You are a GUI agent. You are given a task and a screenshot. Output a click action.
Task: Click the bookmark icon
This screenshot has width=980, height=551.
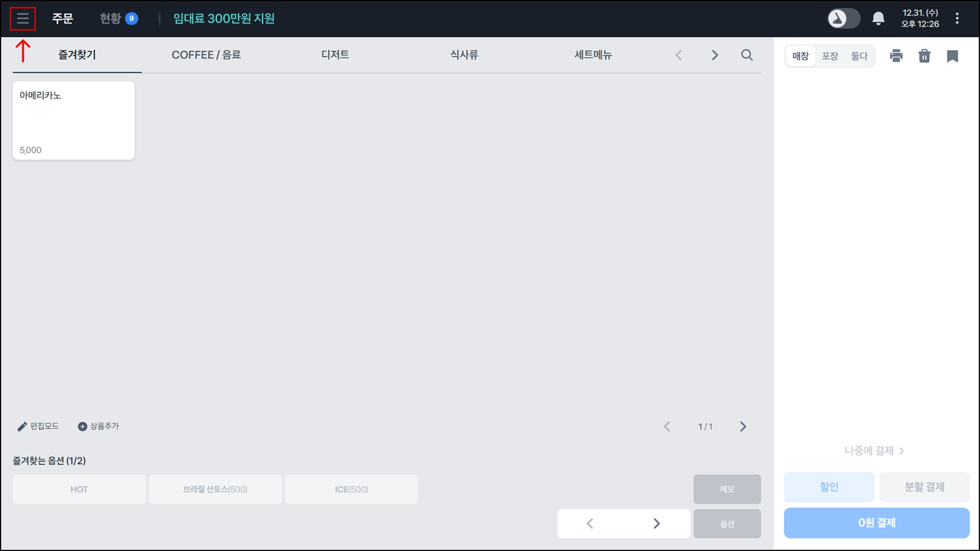(x=952, y=56)
